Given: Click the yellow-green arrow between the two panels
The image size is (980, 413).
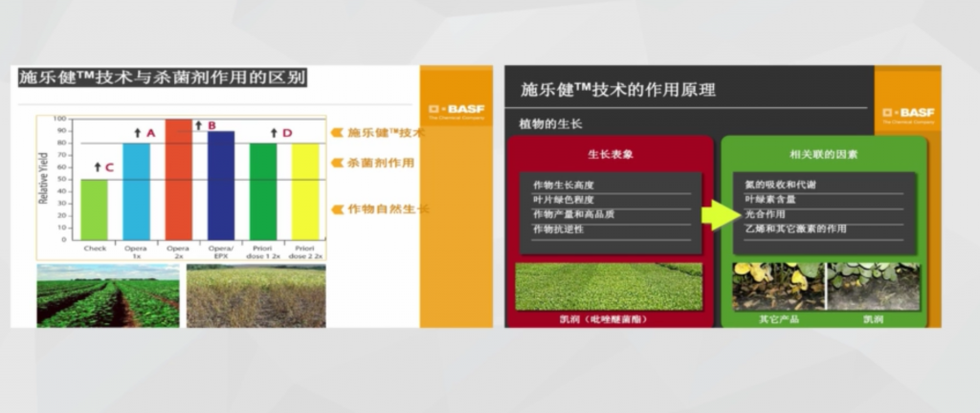Looking at the screenshot, I should (716, 213).
